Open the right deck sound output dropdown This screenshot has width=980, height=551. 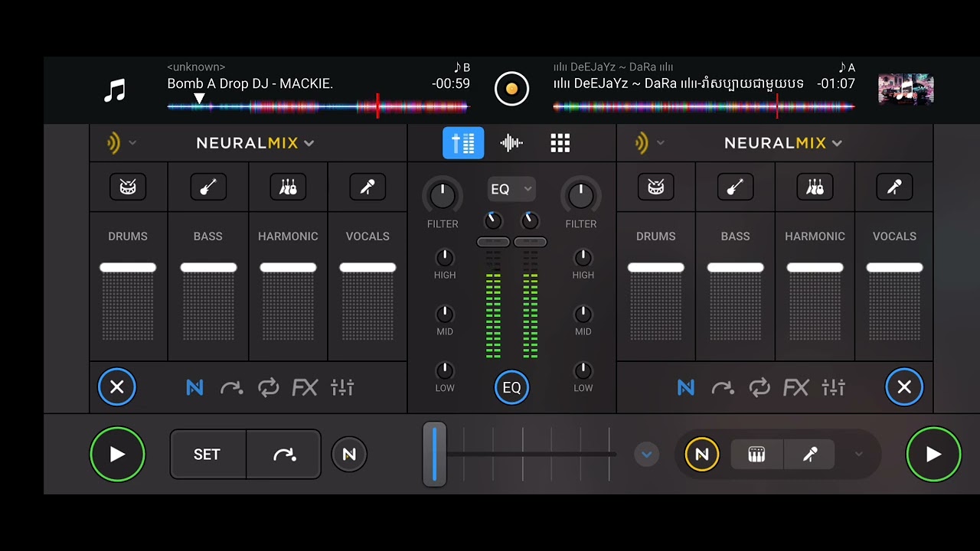pos(648,143)
